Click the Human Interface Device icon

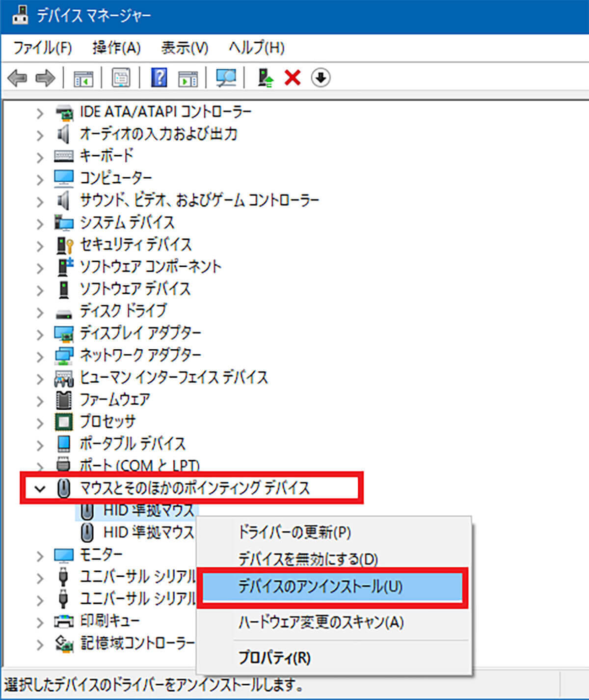pyautogui.click(x=64, y=378)
